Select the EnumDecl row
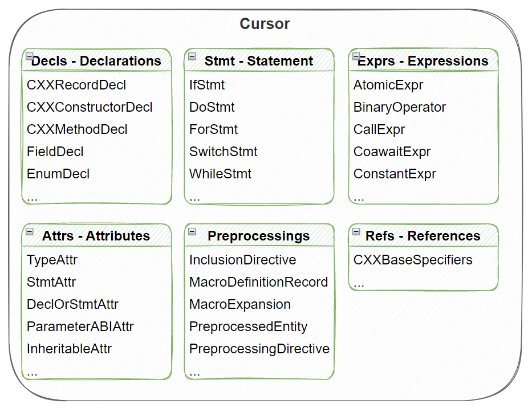This screenshot has height=412, width=532. (58, 174)
